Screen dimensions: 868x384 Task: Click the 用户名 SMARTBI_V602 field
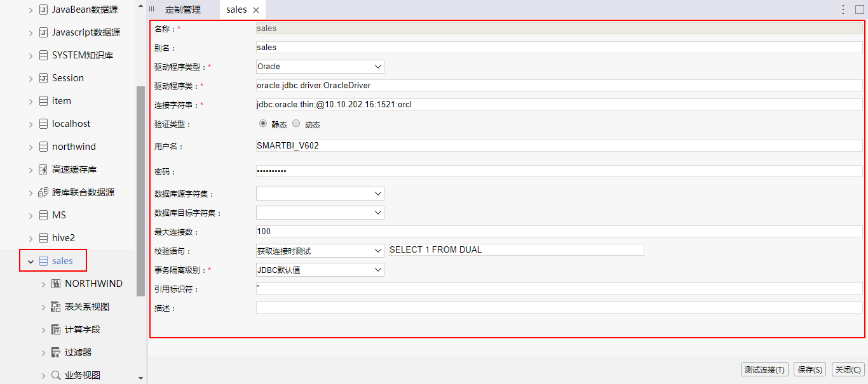(559, 145)
